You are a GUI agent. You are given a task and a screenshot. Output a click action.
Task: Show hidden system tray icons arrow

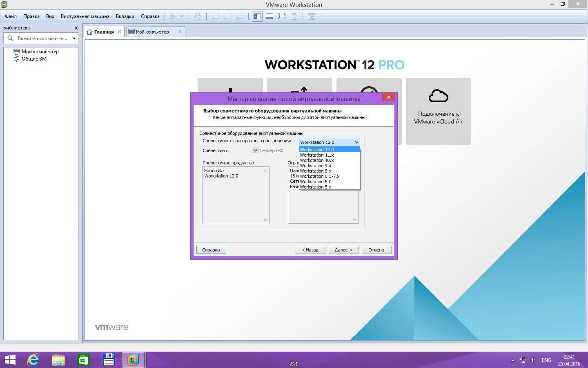[x=513, y=360]
